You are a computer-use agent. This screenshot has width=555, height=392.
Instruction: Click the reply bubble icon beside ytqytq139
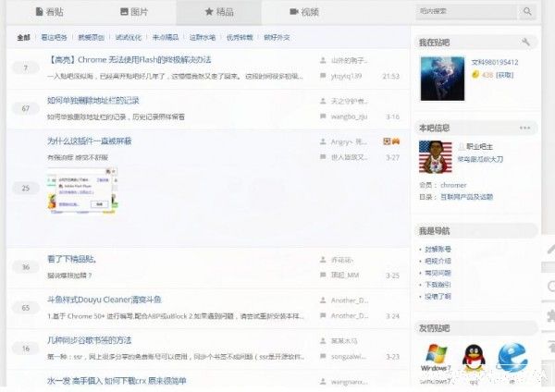323,76
